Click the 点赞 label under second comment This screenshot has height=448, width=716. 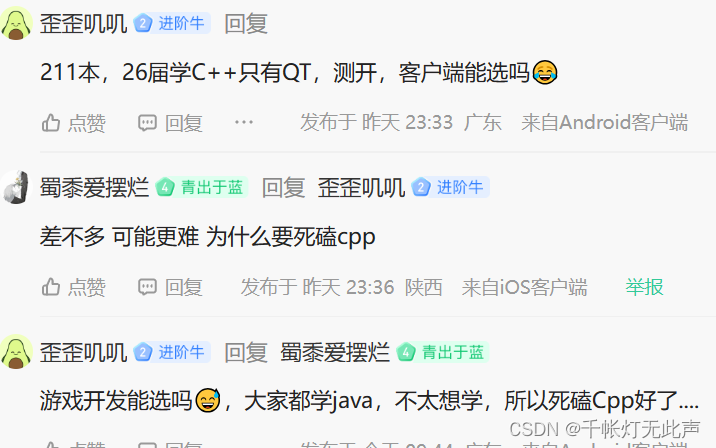pos(87,287)
